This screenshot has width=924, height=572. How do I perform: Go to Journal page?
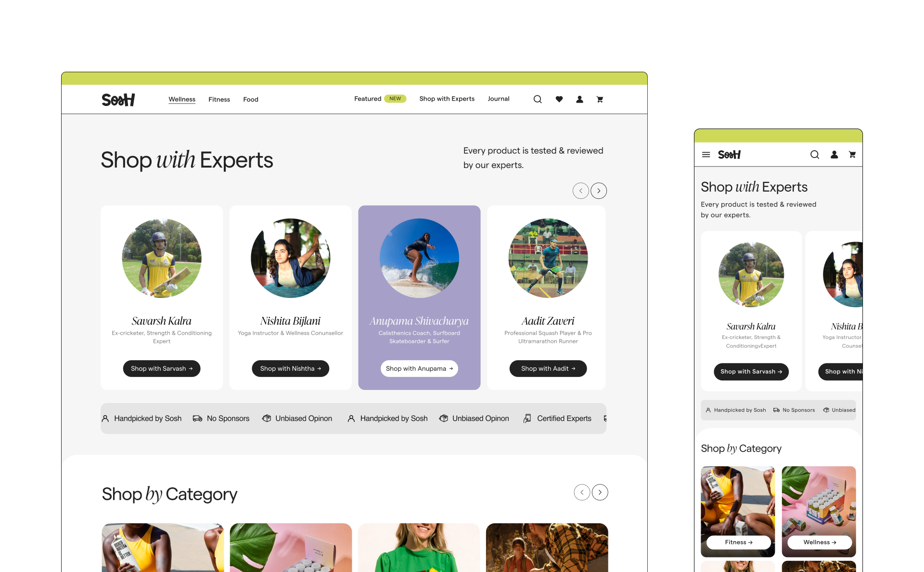point(499,99)
